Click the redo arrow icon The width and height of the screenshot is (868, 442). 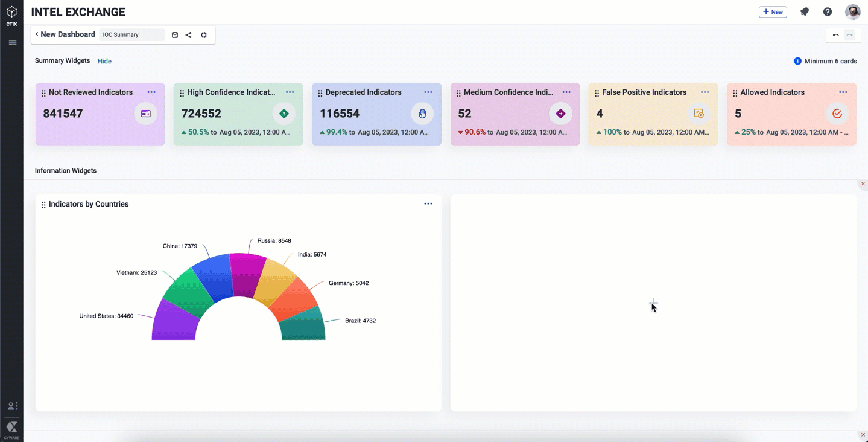coord(849,35)
